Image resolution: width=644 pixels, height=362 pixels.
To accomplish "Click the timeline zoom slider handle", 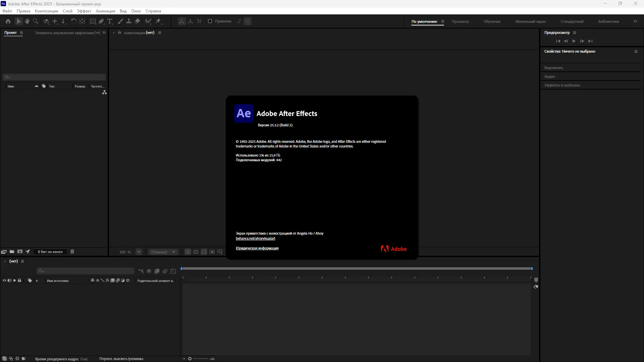I will point(190,359).
